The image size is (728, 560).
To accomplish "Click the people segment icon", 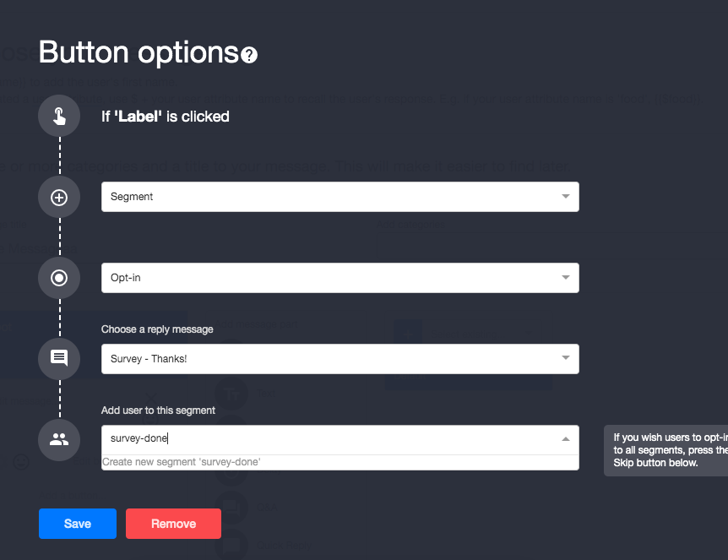I will tap(59, 440).
